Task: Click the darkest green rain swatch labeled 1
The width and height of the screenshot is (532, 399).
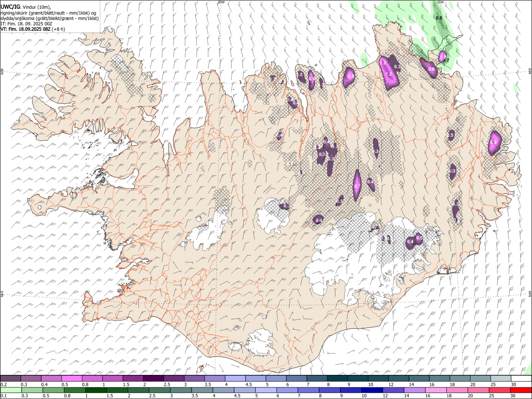Action: click(x=96, y=390)
